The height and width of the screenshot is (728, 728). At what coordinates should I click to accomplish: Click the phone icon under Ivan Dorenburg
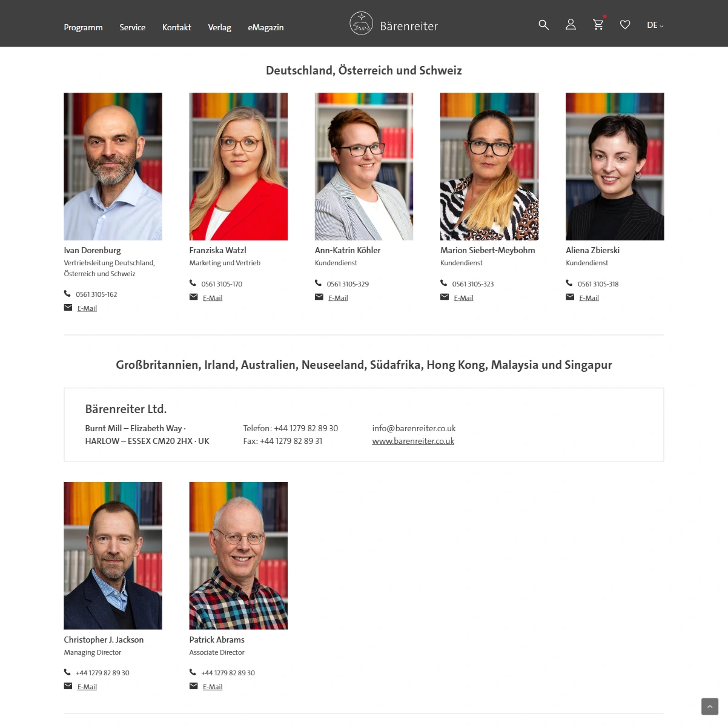(x=68, y=294)
